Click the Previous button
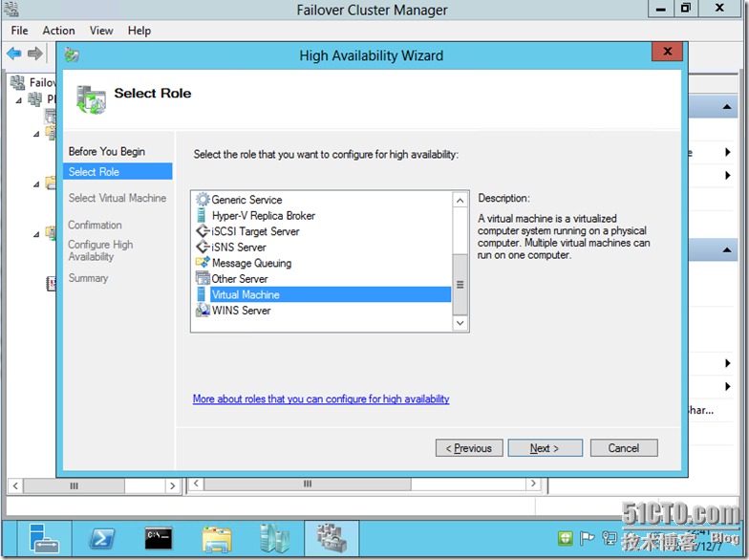 (469, 448)
